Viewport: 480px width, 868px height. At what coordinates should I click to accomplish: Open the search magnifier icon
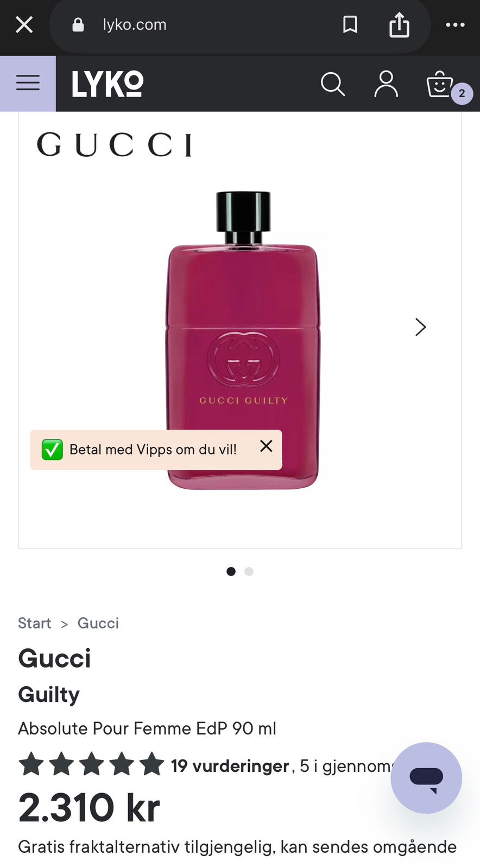pyautogui.click(x=332, y=84)
